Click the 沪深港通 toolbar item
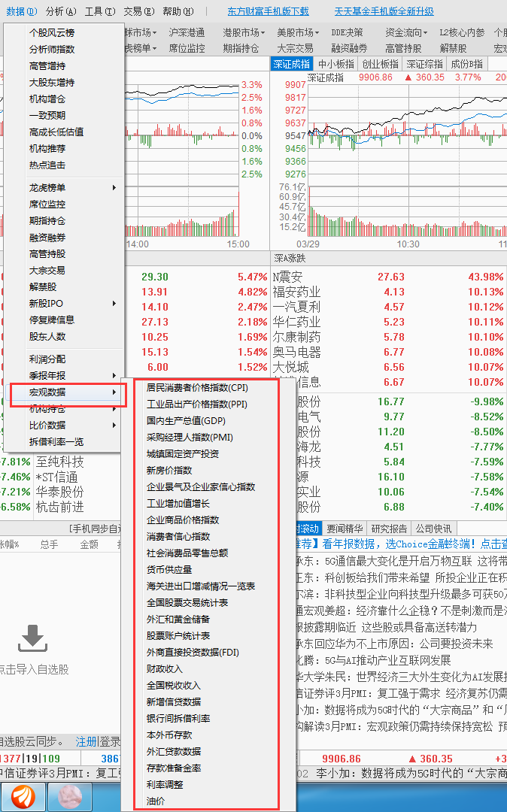 (x=187, y=32)
